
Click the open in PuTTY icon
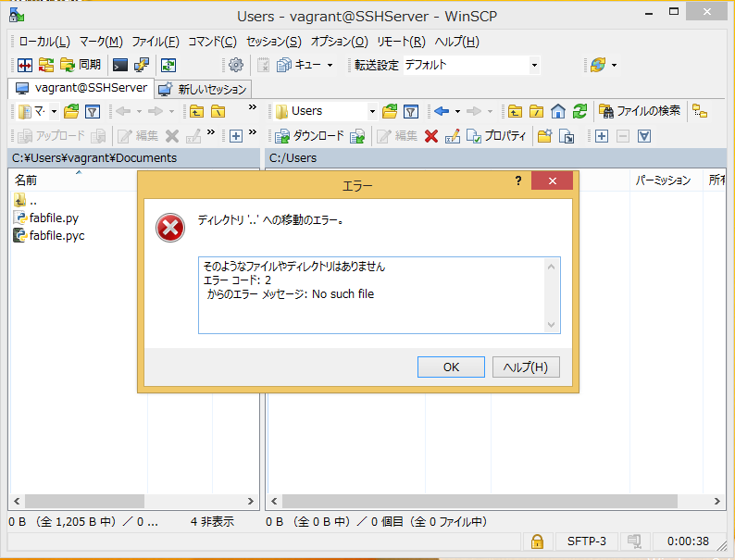pos(141,65)
